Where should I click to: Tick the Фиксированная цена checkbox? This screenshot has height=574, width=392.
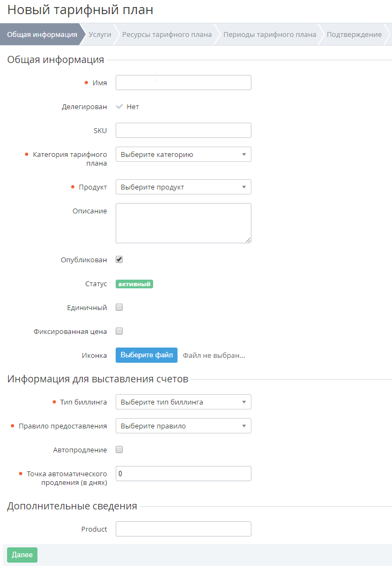[x=119, y=331]
